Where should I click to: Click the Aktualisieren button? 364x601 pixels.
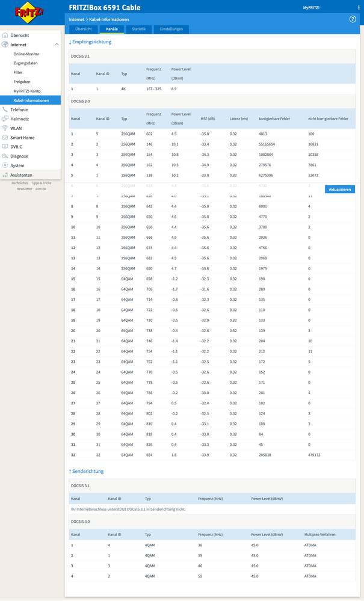340,190
